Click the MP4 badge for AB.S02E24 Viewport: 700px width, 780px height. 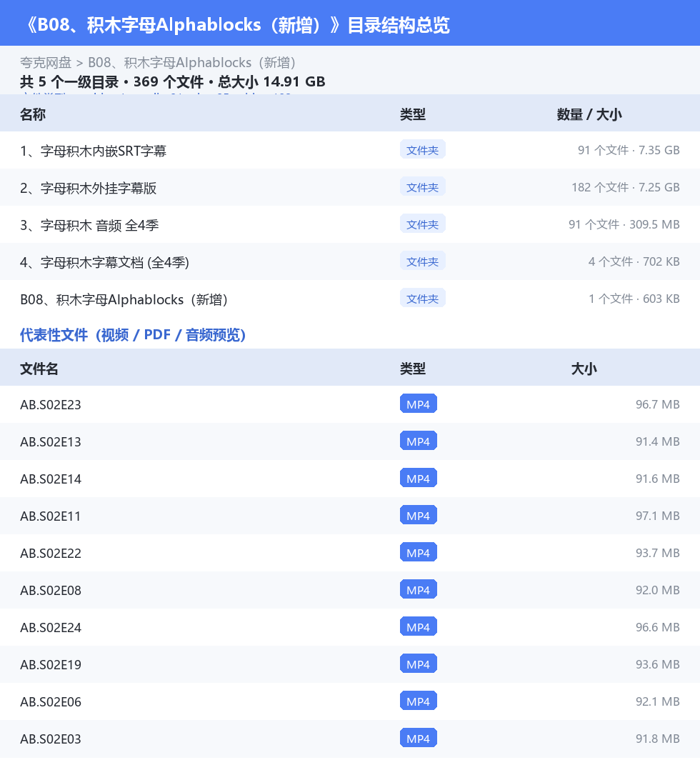click(x=419, y=627)
